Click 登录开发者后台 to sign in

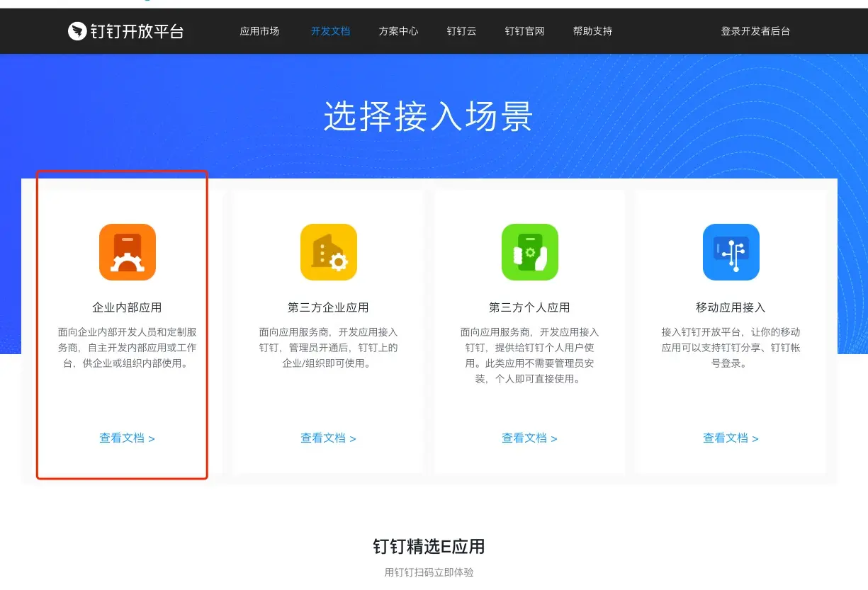pyautogui.click(x=755, y=31)
